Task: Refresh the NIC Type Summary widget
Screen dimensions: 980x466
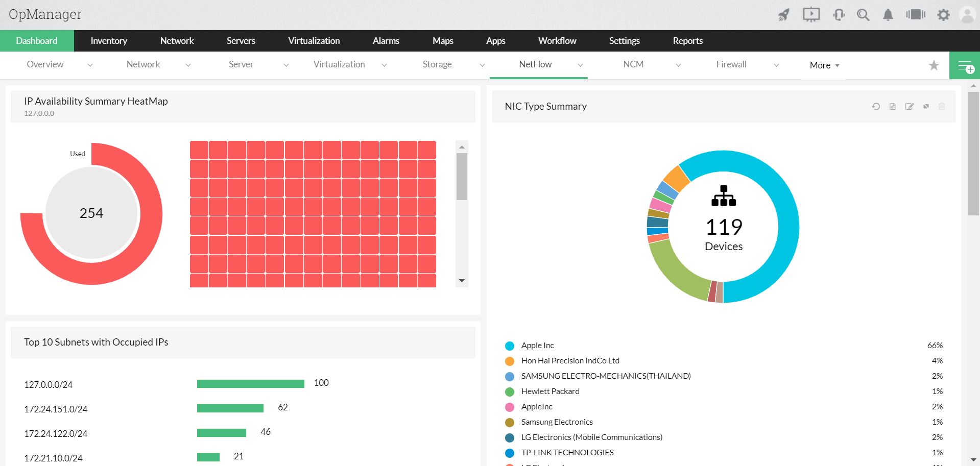Action: point(876,106)
